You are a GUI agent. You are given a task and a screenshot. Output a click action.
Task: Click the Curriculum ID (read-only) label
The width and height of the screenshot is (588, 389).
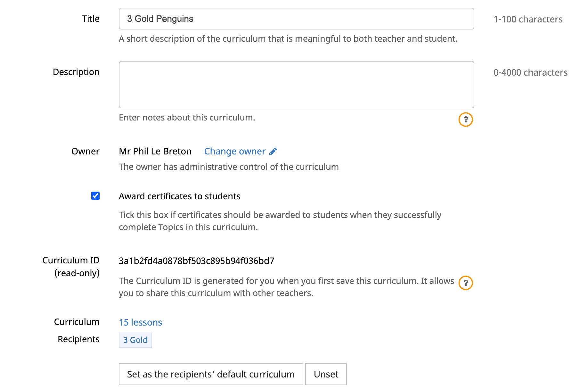[71, 267]
